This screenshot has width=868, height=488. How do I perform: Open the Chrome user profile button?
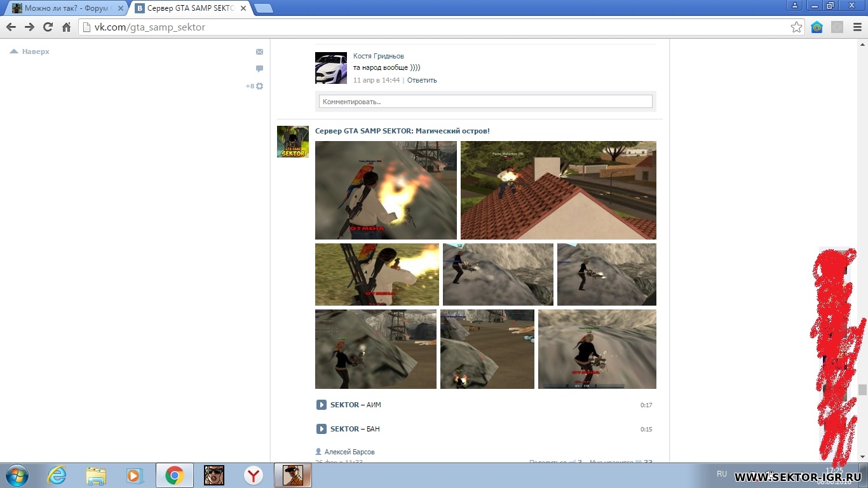click(x=794, y=5)
